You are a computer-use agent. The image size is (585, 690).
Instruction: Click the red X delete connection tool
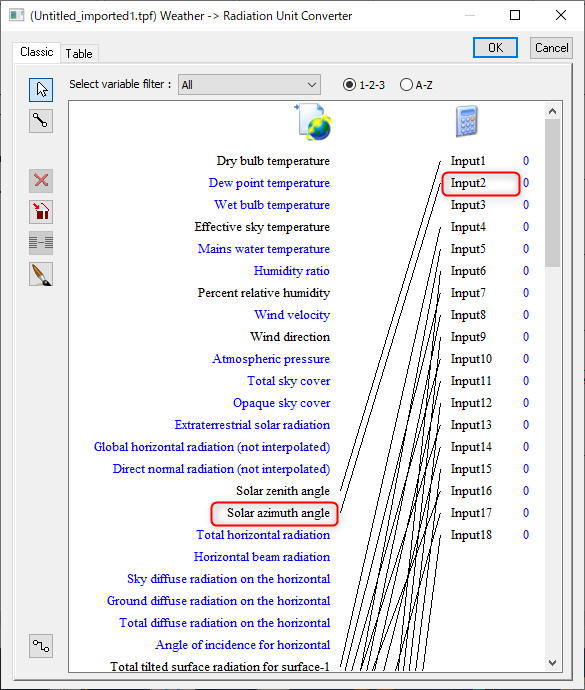pyautogui.click(x=41, y=180)
